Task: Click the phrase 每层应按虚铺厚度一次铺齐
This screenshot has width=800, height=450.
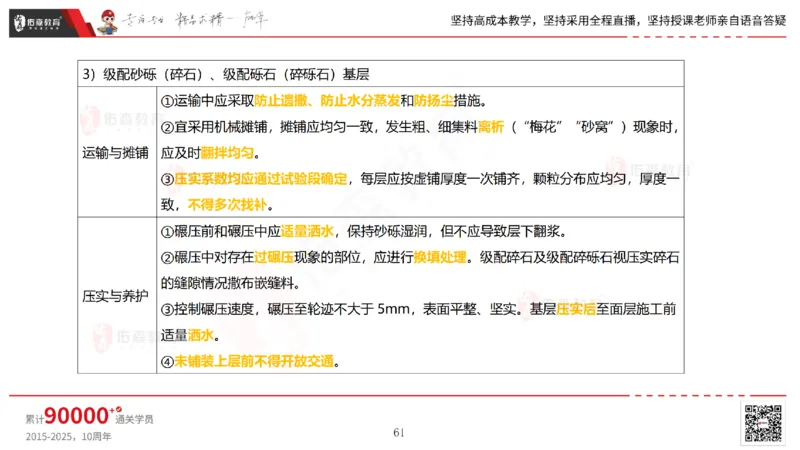Action: 440,179
